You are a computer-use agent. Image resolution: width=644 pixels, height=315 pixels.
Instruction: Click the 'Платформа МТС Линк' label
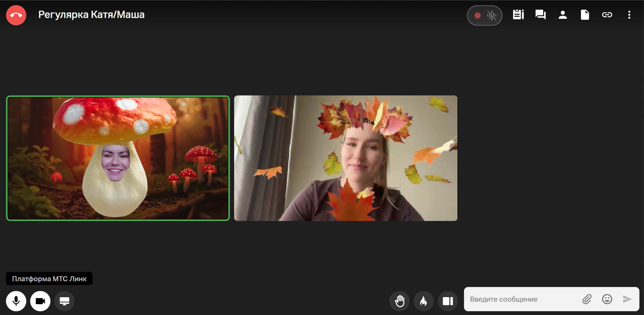pos(49,279)
